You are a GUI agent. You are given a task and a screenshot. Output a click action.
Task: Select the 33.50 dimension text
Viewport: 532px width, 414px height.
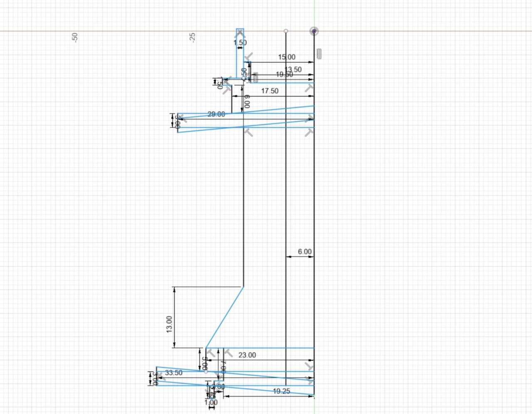point(174,372)
